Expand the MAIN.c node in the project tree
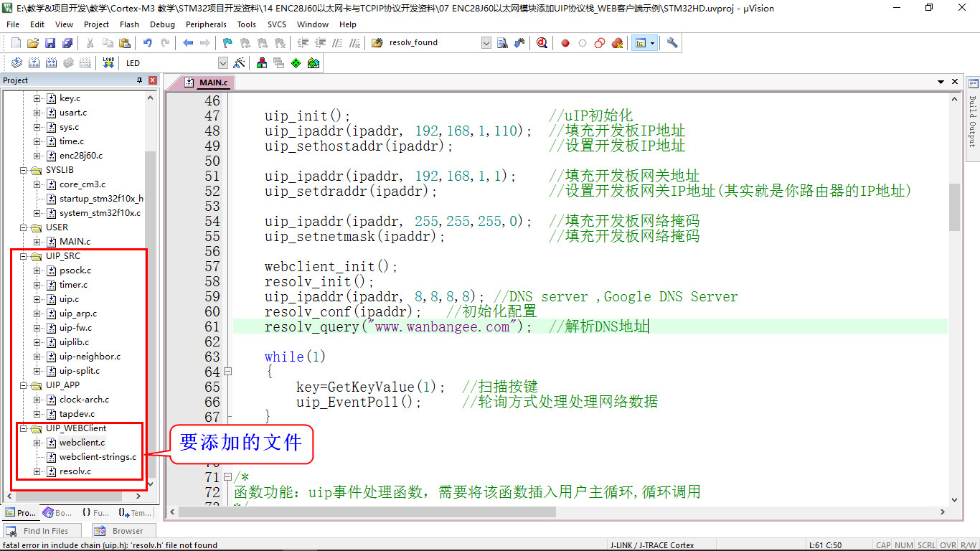 (x=37, y=242)
